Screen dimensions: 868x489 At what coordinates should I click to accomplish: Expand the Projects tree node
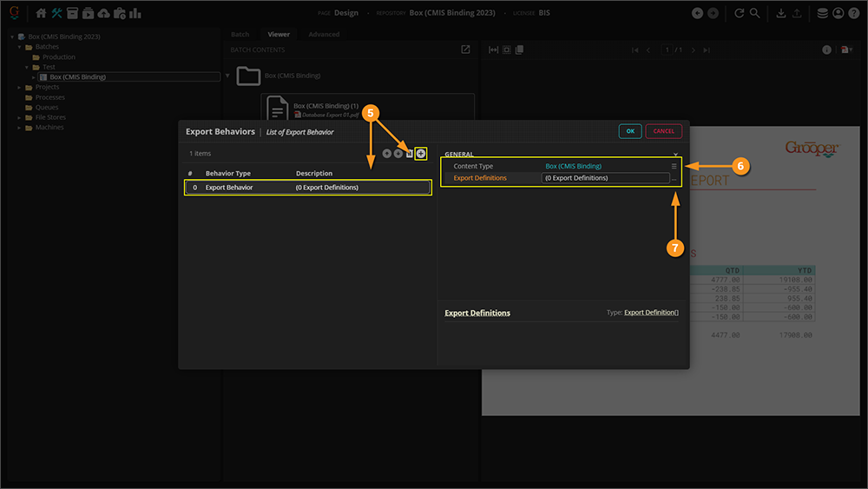coord(19,88)
